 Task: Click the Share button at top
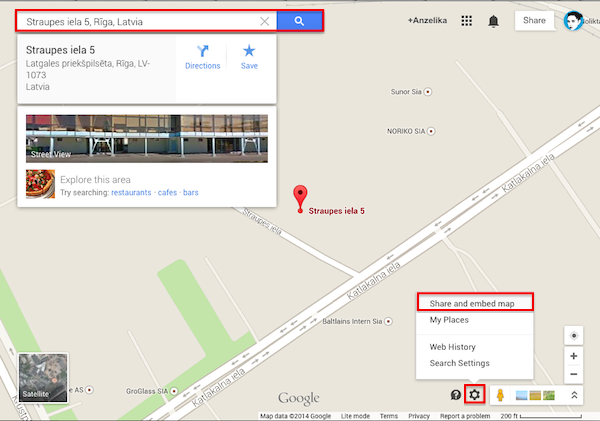point(534,20)
